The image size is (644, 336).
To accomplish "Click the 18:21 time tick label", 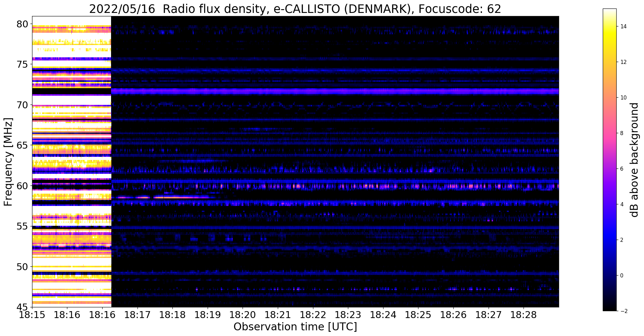I will (278, 315).
